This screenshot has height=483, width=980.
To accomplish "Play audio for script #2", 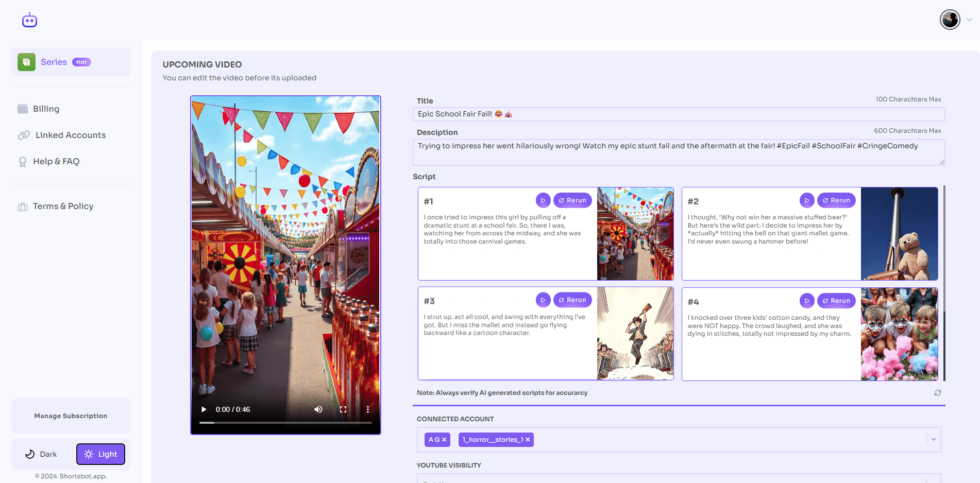I will [807, 200].
